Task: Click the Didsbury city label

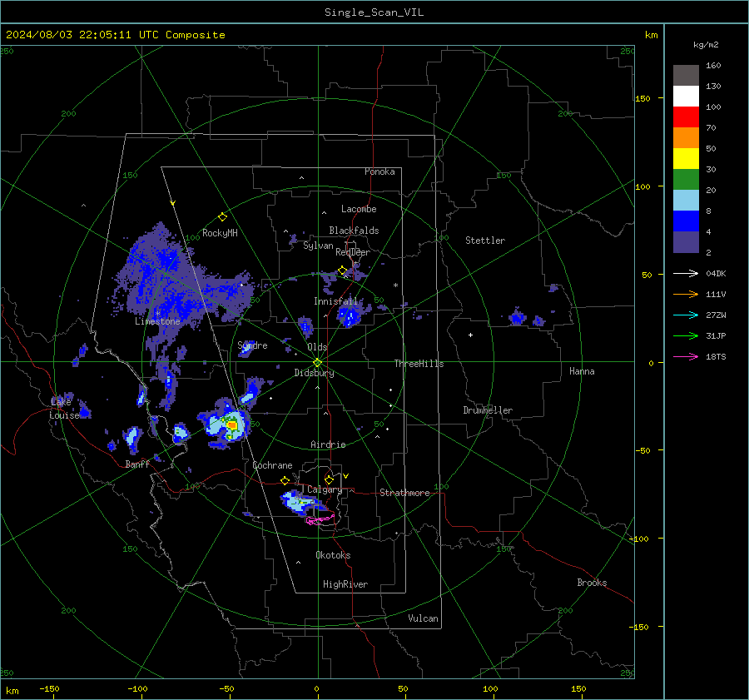Action: (x=314, y=373)
